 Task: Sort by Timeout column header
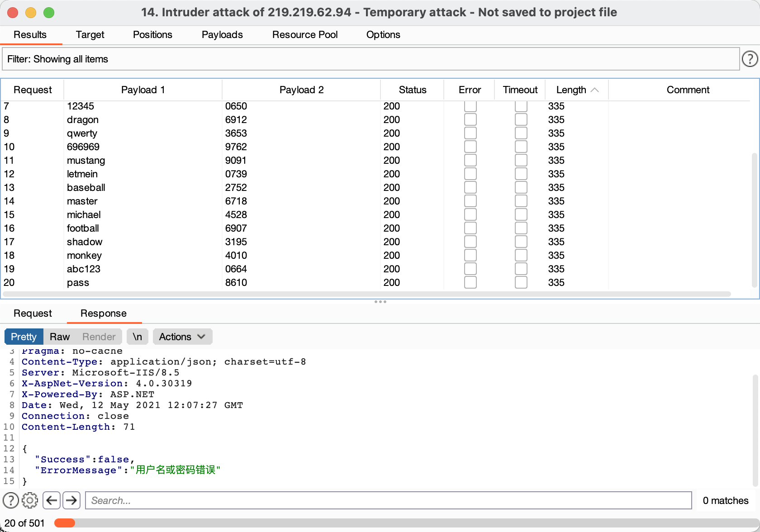(x=520, y=90)
